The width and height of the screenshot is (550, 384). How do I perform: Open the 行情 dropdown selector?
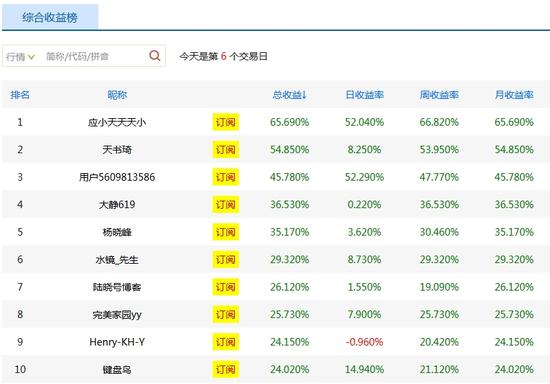20,56
